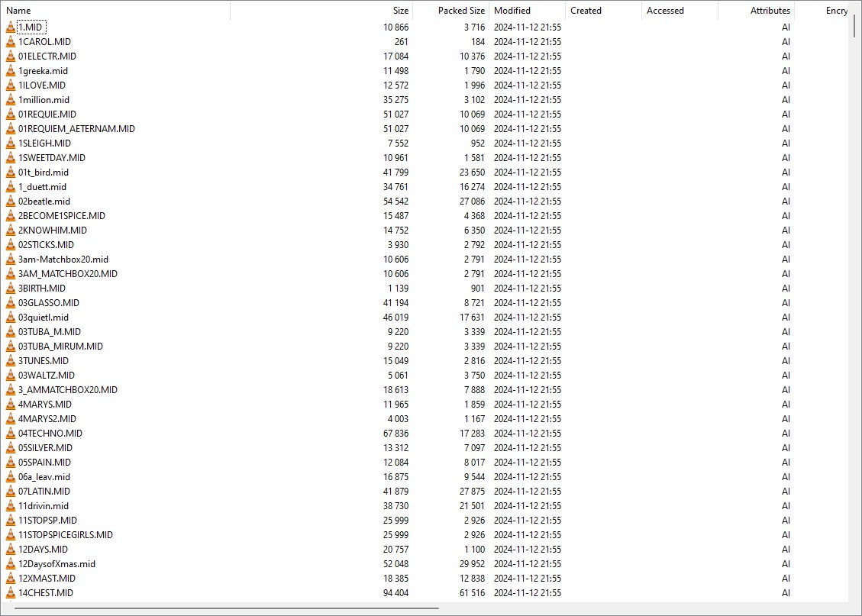Screen dimensions: 862x616
Task: Click the VLC icon of 1ILOVE.MID
Action: coord(11,85)
